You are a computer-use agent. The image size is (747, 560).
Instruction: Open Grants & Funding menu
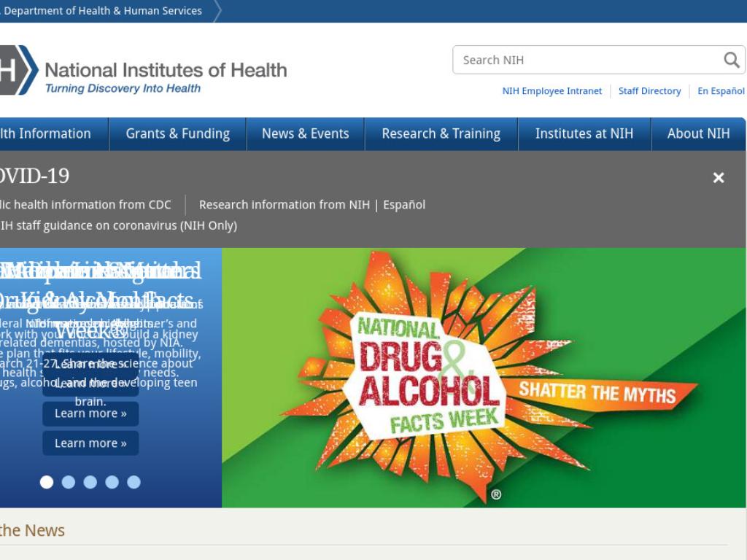[178, 134]
